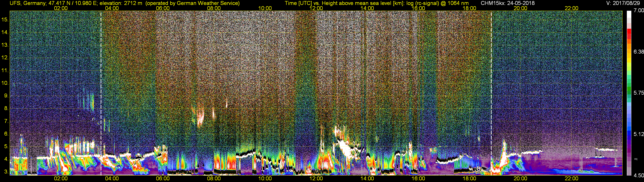Click the 10:00 label on bottom time axis

[265, 179]
